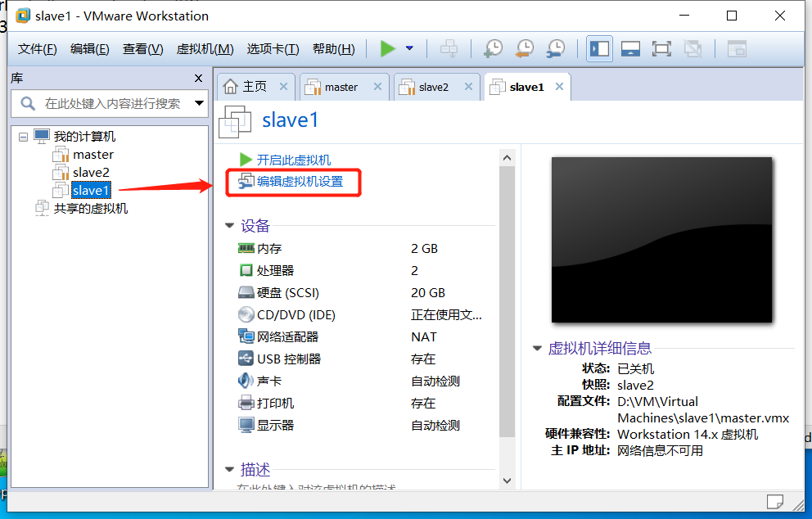Click the black VM screen thumbnail
Screen dimensions: 812x519
click(x=662, y=240)
